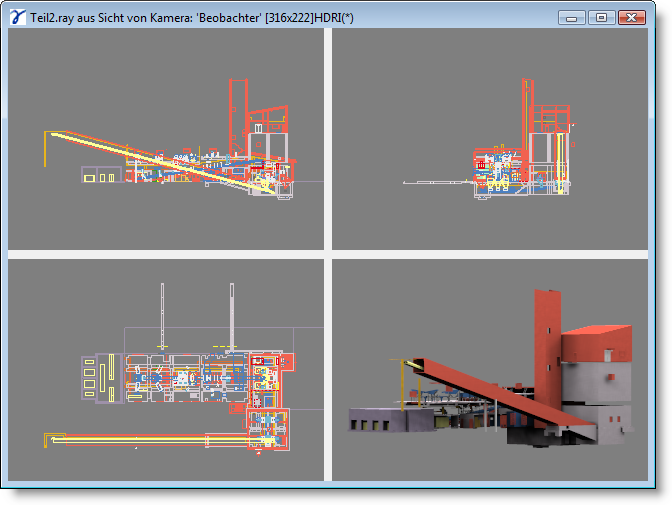The width and height of the screenshot is (672, 505).
Task: Select the top-left side elevation wireframe view
Action: [166, 139]
